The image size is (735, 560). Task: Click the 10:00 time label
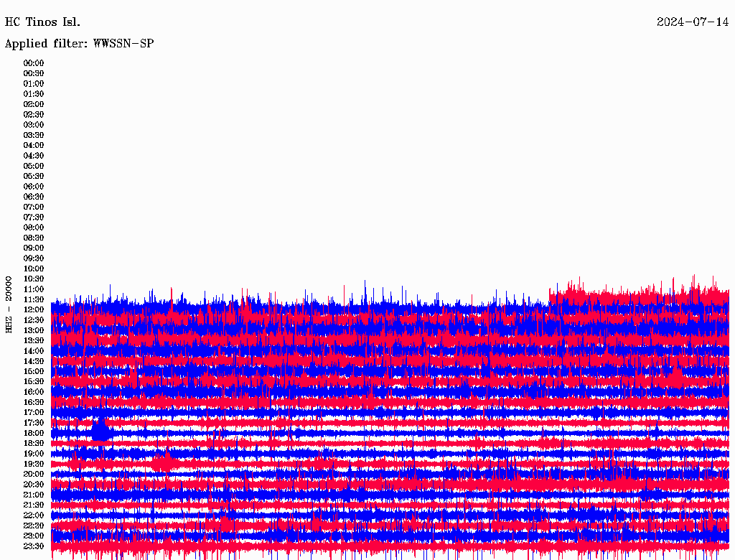tap(34, 269)
